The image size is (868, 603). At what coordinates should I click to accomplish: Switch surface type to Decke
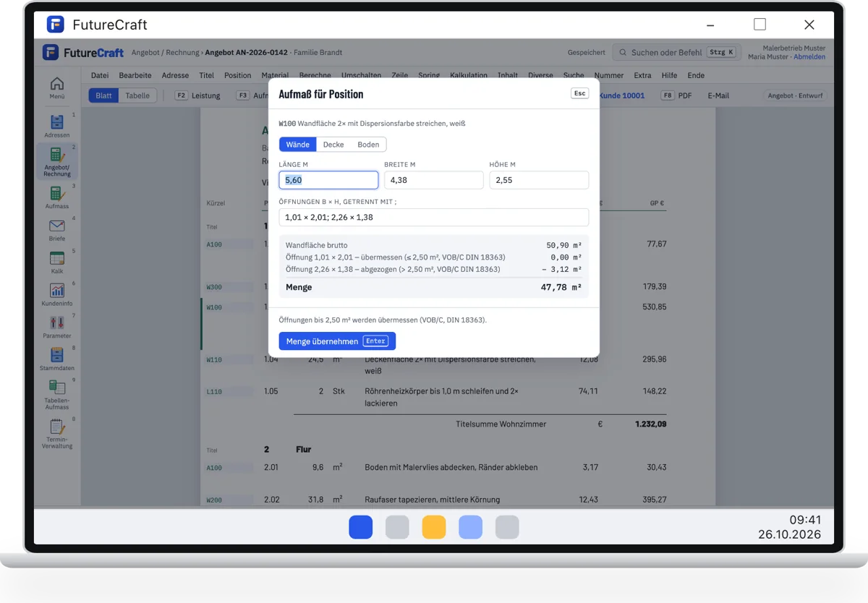(333, 145)
